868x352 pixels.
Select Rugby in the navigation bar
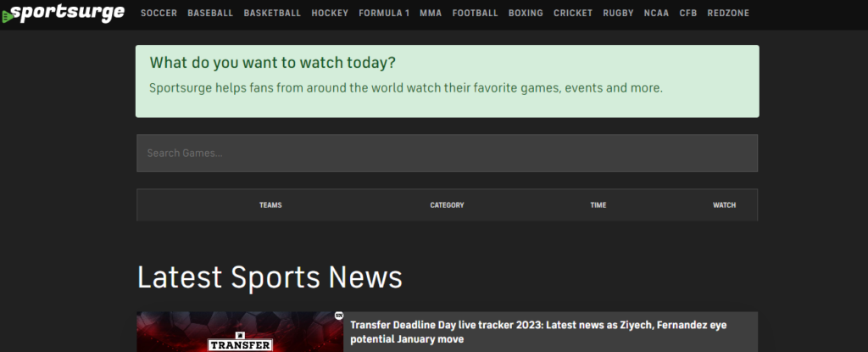(x=618, y=14)
